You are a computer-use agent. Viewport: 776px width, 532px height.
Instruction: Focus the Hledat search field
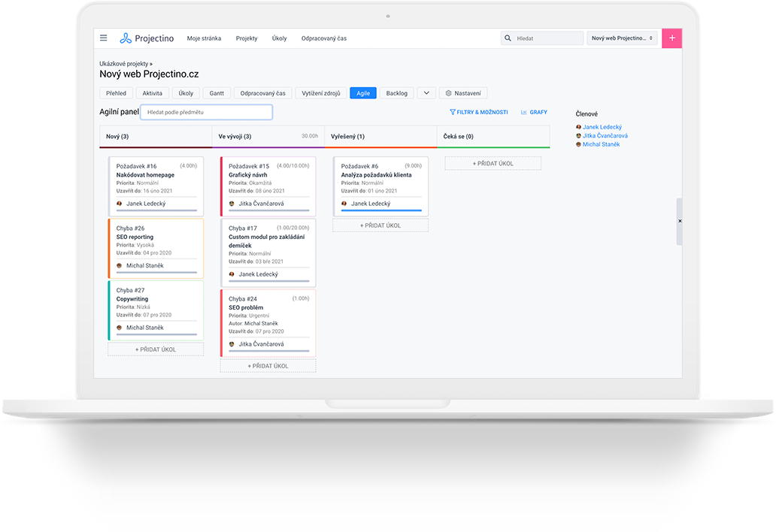pyautogui.click(x=542, y=38)
